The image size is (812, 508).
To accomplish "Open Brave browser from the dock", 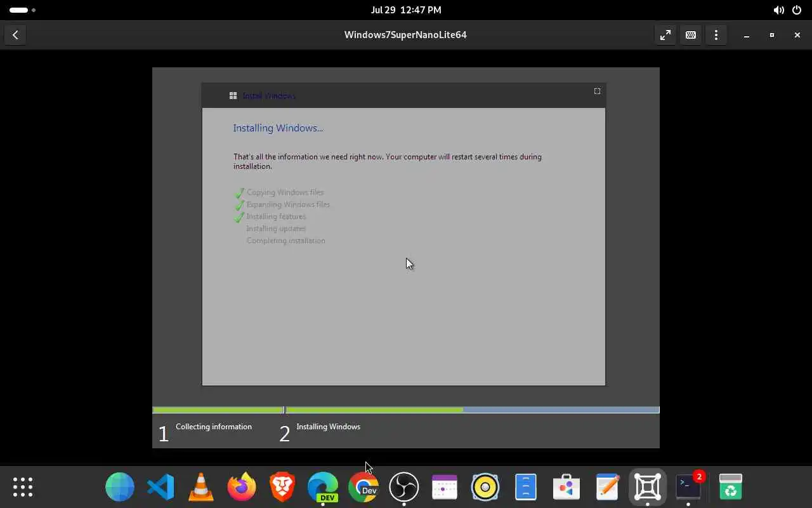I will point(282,487).
